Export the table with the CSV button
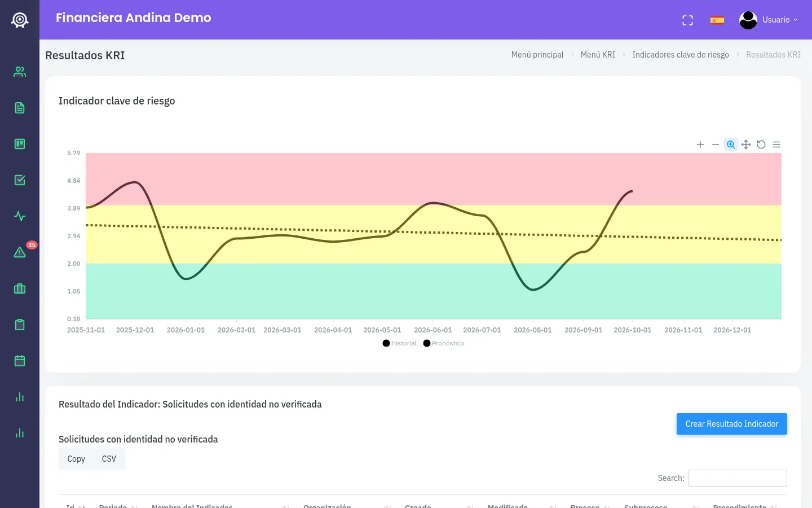This screenshot has width=812, height=508. point(109,459)
